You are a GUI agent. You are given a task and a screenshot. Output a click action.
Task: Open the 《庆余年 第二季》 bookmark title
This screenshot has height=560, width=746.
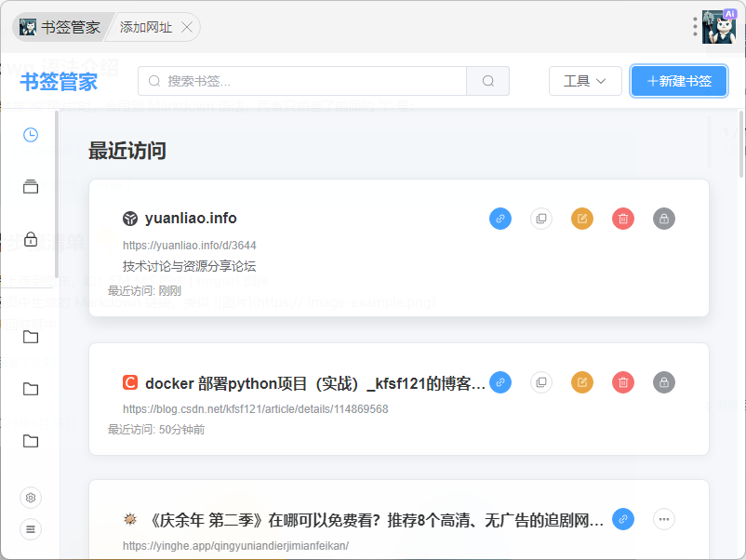pos(377,520)
